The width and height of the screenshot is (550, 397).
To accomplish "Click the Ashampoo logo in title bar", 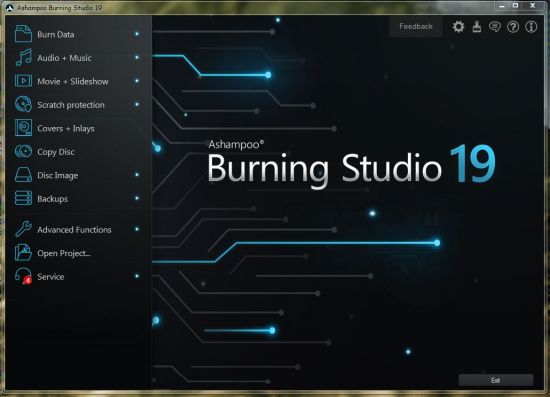I will (9, 7).
